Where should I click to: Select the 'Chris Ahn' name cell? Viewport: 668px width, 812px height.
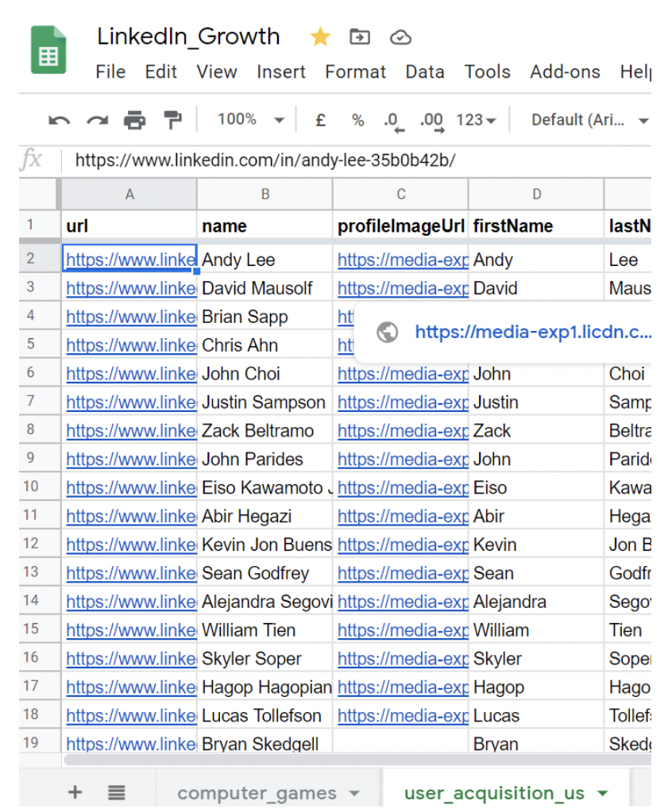pyautogui.click(x=264, y=345)
